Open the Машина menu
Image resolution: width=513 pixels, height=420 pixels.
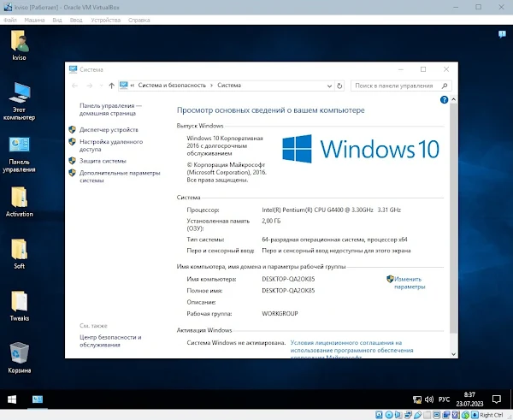pyautogui.click(x=34, y=20)
